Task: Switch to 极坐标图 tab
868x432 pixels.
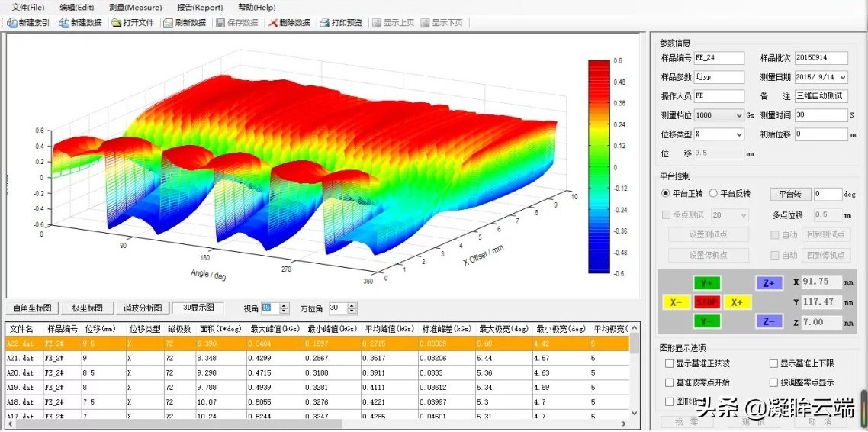Action: tap(88, 308)
